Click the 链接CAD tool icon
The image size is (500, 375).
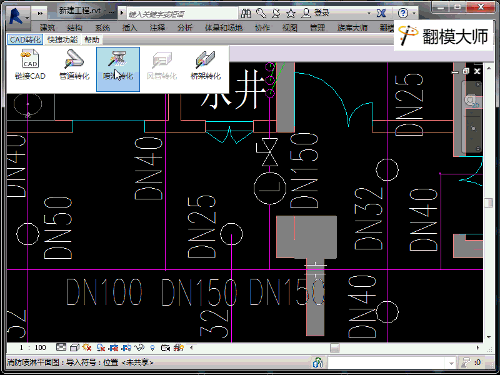(x=30, y=65)
